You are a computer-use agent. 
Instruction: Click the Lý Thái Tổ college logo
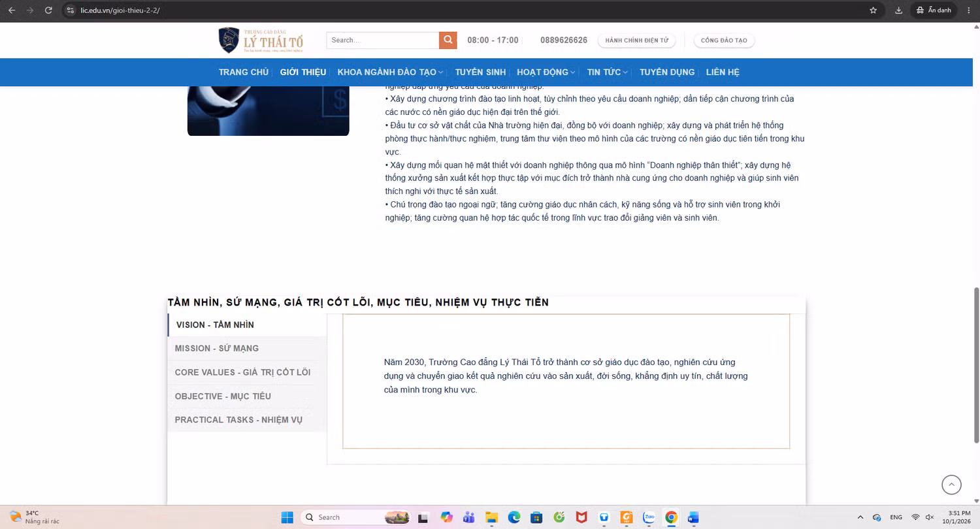click(261, 40)
